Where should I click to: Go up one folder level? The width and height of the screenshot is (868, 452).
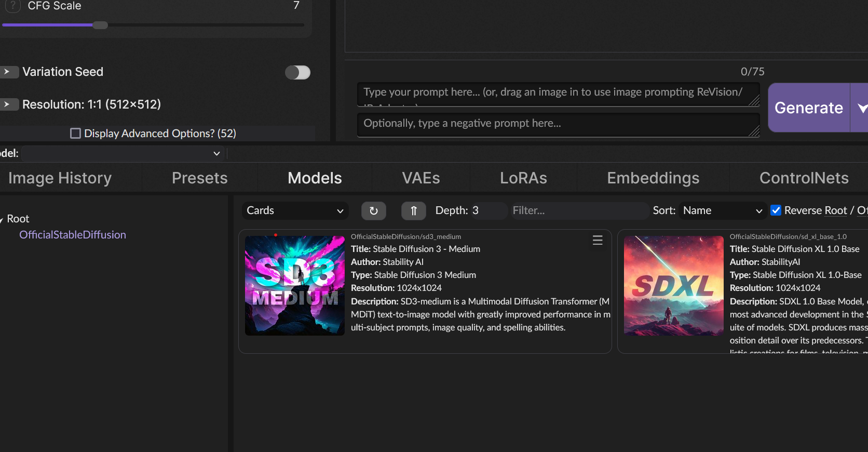click(414, 210)
